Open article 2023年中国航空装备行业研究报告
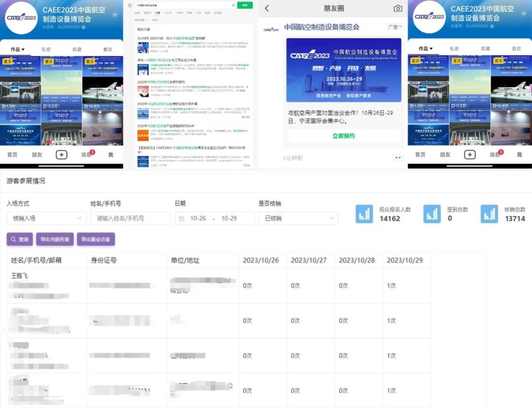The image size is (532, 408). 161,82
